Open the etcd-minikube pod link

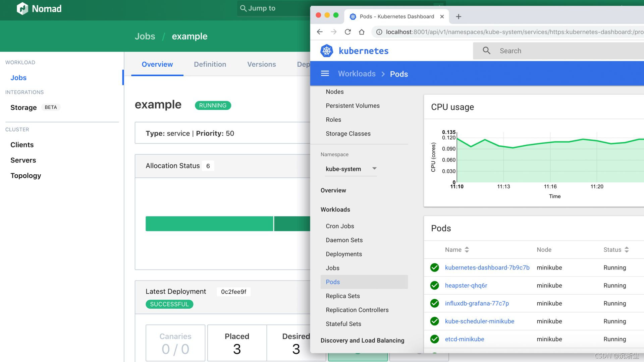464,339
